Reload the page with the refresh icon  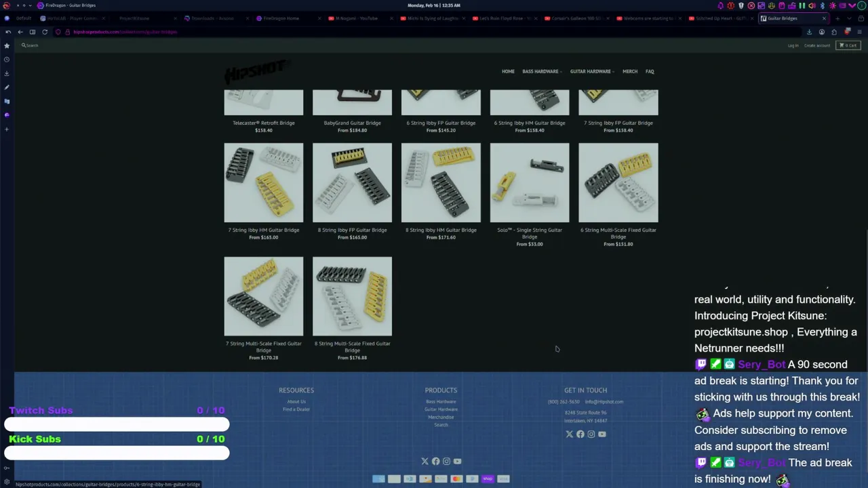45,32
